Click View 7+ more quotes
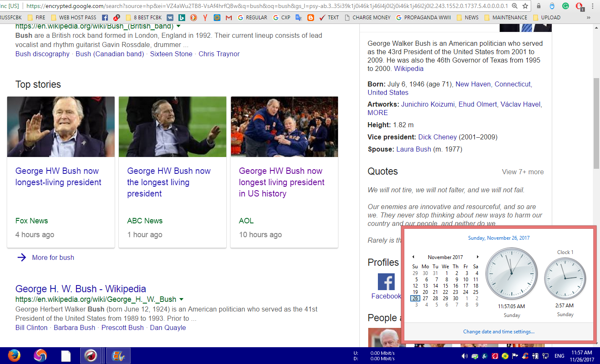 [x=523, y=172]
